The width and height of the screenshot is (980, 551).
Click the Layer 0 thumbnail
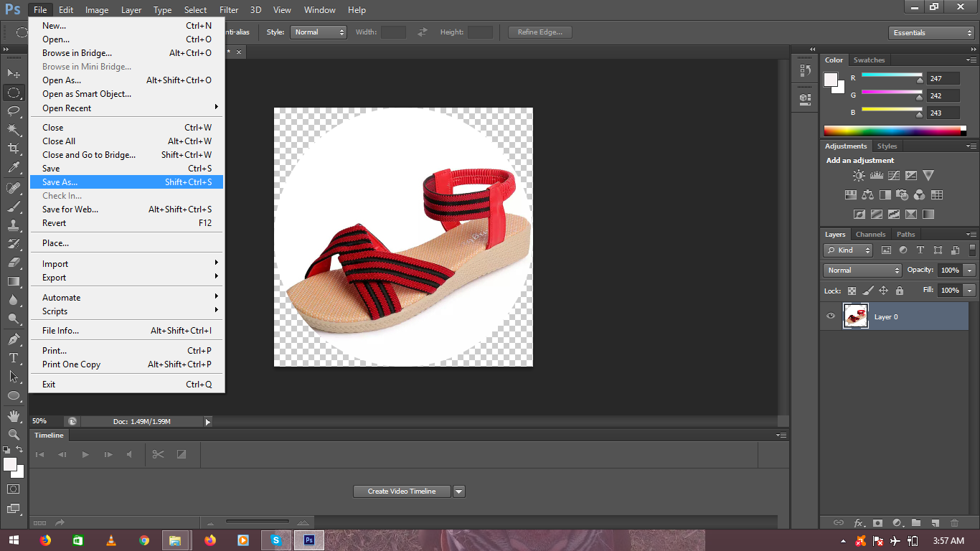point(855,316)
